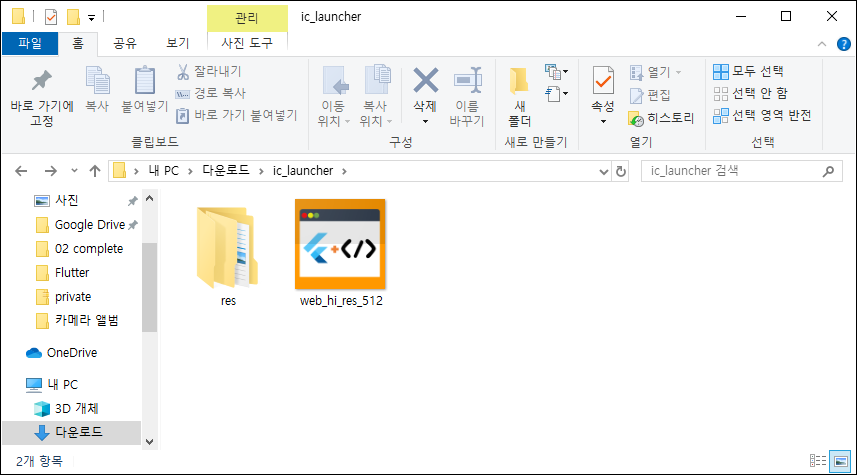Click the Easy access icon
Screen dimensions: 857x475
click(556, 94)
